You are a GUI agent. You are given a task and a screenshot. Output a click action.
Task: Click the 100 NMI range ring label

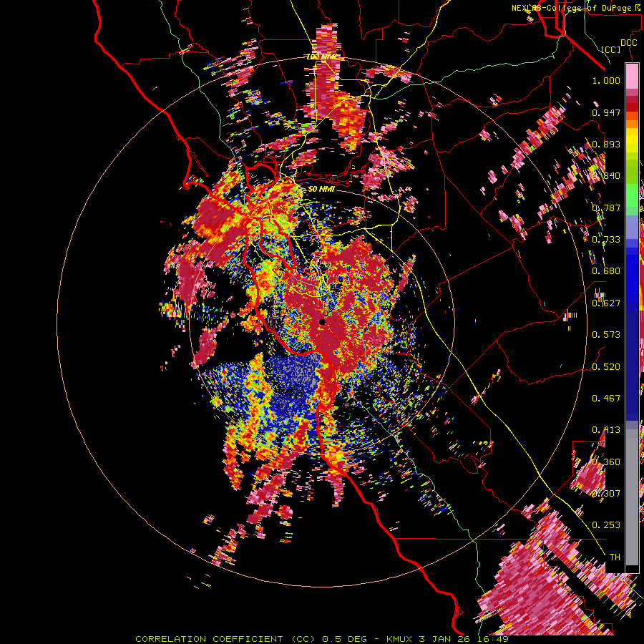coord(323,57)
